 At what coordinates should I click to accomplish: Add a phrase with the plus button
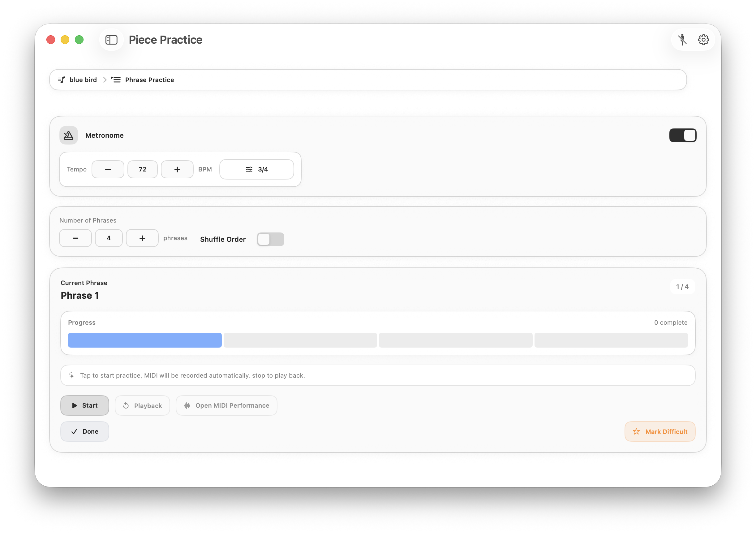142,238
